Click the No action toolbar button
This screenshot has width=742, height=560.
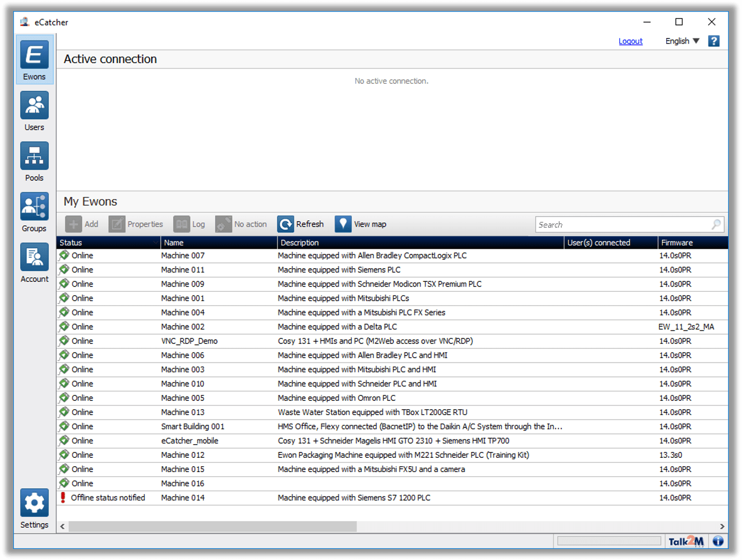(x=241, y=224)
